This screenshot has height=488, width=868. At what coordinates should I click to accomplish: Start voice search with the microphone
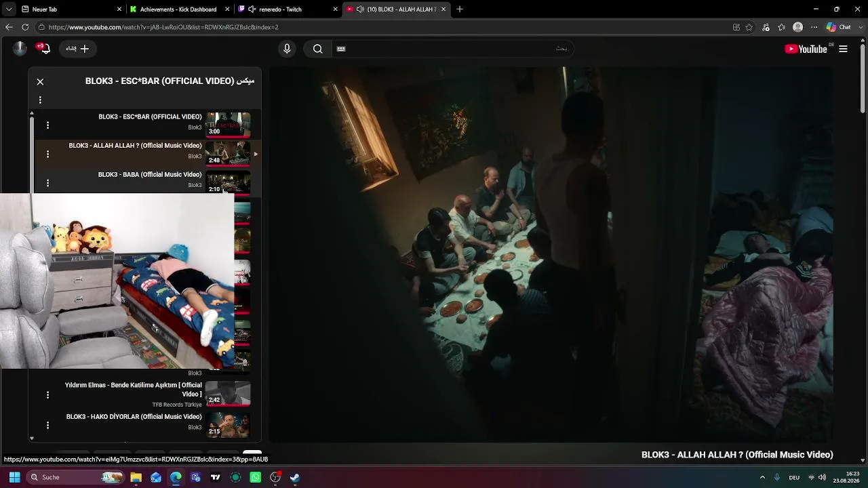[x=287, y=49]
